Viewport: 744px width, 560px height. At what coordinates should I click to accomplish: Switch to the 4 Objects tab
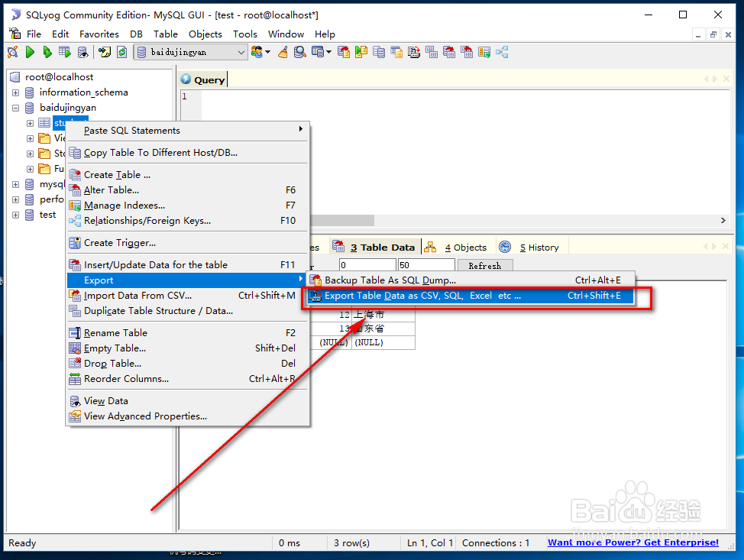458,247
